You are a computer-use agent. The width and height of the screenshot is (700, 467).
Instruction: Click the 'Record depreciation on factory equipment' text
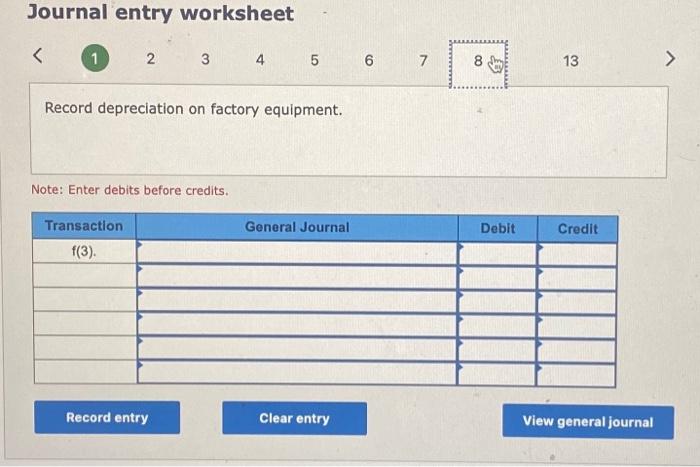(193, 109)
